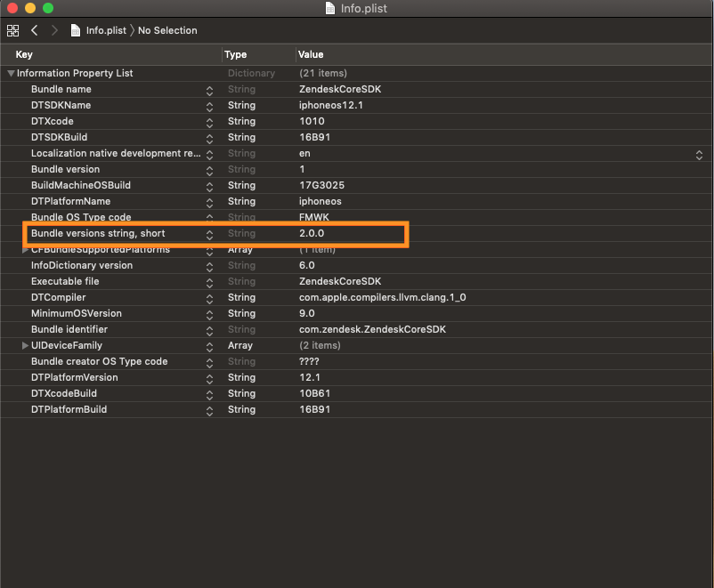
Task: Open key stepper for Bundle creator OS Type code
Action: click(x=209, y=363)
